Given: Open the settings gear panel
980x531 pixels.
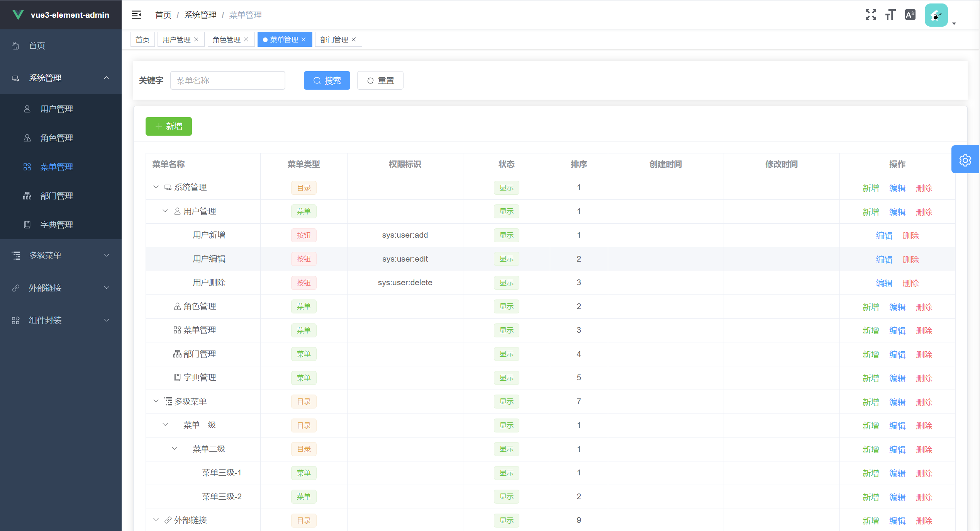Looking at the screenshot, I should [965, 160].
